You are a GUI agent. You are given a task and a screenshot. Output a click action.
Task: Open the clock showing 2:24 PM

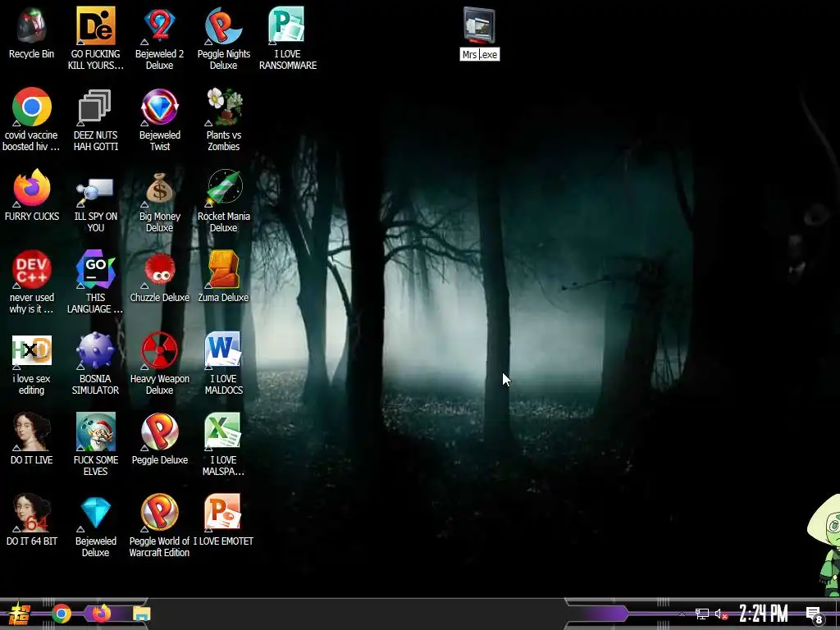764,614
